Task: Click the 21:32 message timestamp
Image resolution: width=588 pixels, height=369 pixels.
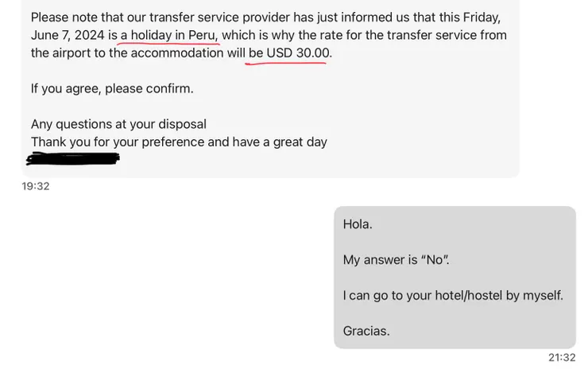Action: coord(562,357)
